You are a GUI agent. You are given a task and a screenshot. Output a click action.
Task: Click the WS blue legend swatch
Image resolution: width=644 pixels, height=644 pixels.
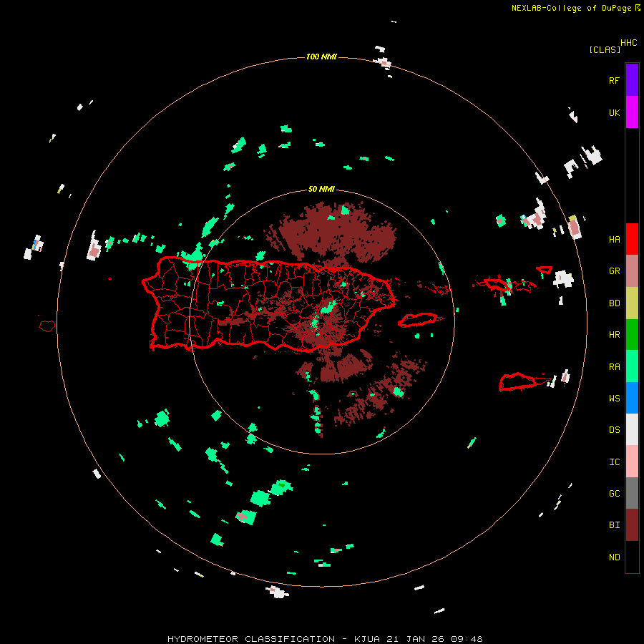(632, 398)
